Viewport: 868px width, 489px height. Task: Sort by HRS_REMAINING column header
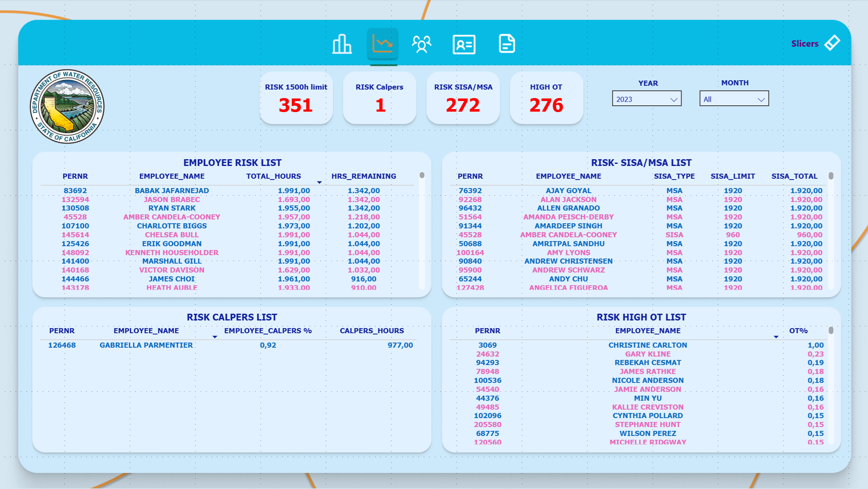pos(364,176)
